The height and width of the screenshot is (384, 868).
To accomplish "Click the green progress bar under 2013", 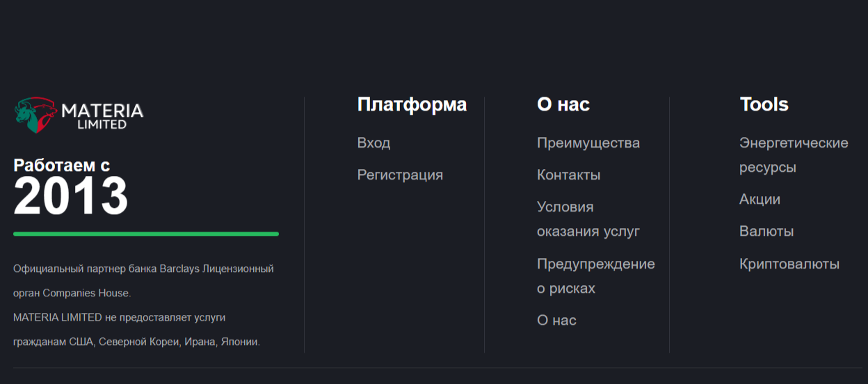I will pos(146,234).
